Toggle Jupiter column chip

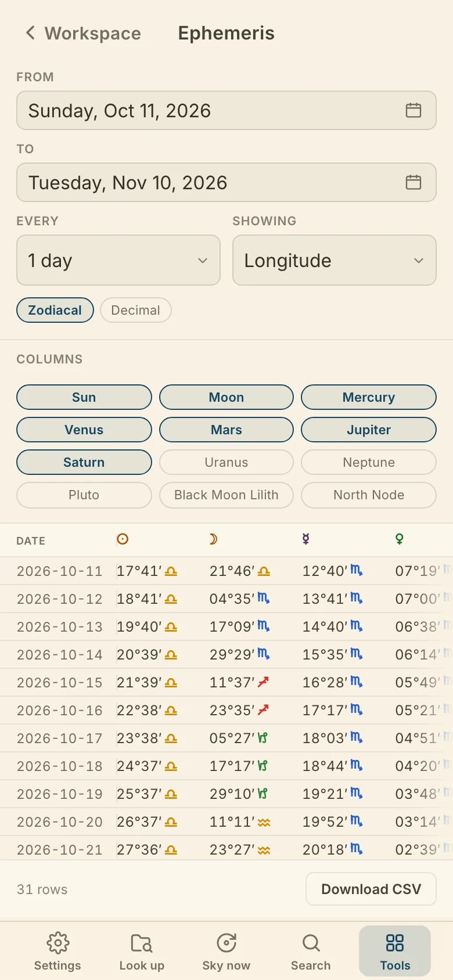coord(369,430)
